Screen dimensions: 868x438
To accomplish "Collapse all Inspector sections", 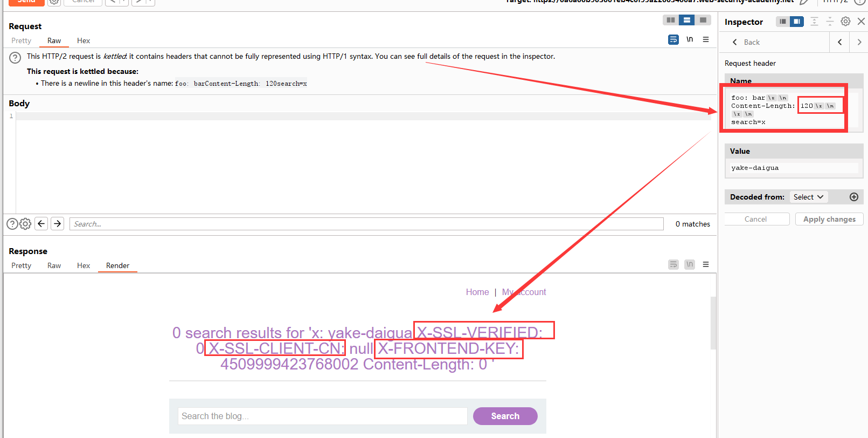I will (x=830, y=22).
